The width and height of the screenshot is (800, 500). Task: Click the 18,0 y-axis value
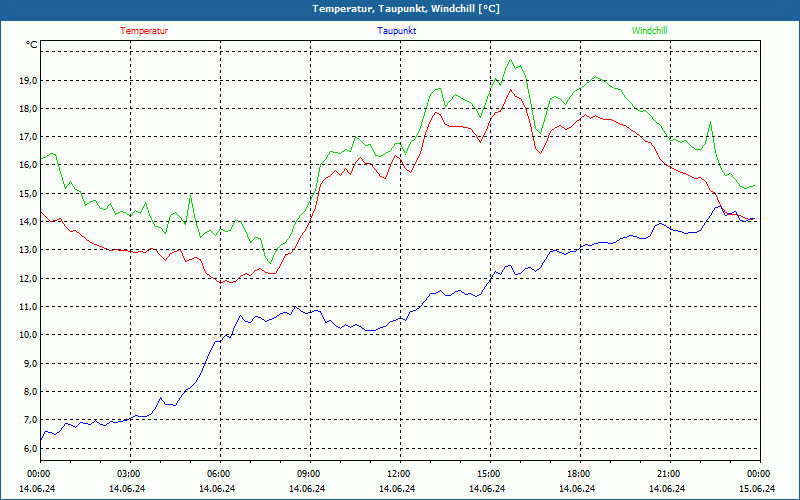[x=28, y=108]
